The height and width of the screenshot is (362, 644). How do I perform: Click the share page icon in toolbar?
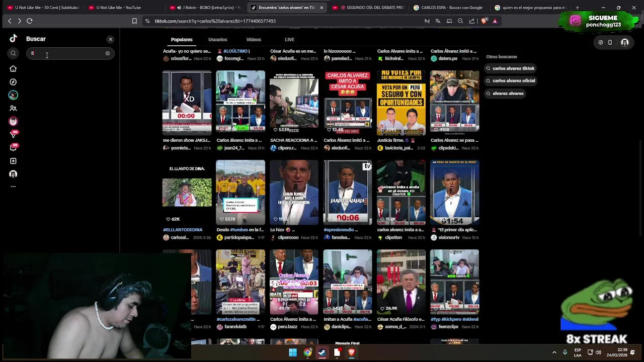[x=472, y=21]
